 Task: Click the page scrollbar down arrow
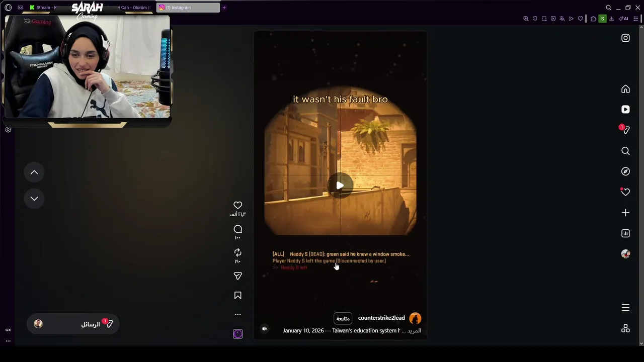point(641,343)
